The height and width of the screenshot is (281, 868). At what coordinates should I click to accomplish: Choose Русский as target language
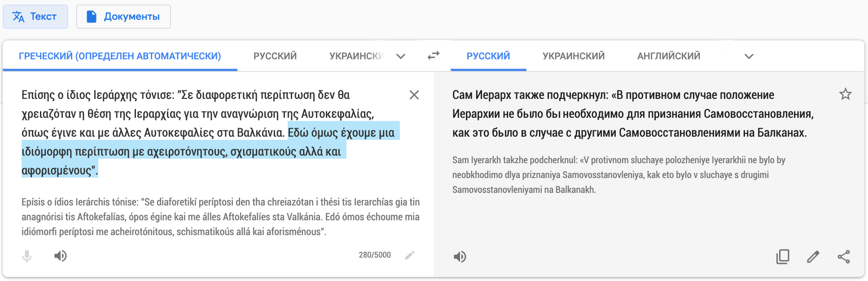point(488,56)
